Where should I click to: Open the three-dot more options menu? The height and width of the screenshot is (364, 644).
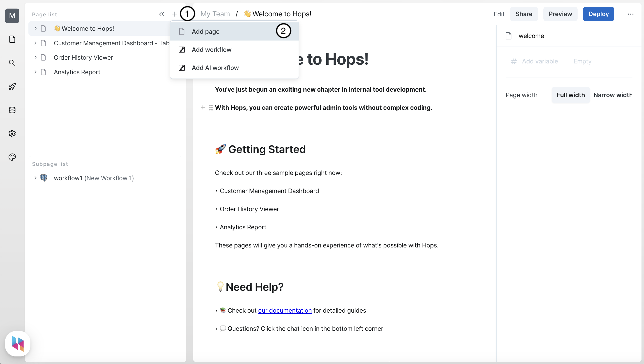pos(631,14)
